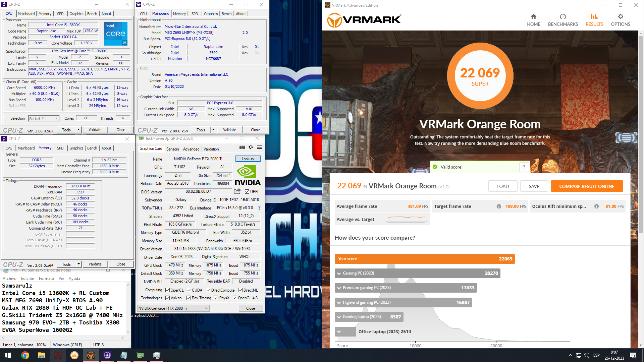The image size is (644, 362).
Task: Open the RESULTS bar-chart icon in VRMark
Action: click(x=594, y=16)
